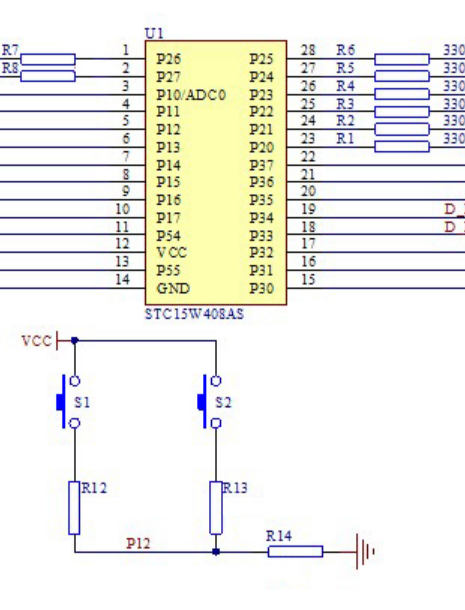This screenshot has width=465, height=610.
Task: Select the S2 push button switch symbol
Action: [210, 402]
